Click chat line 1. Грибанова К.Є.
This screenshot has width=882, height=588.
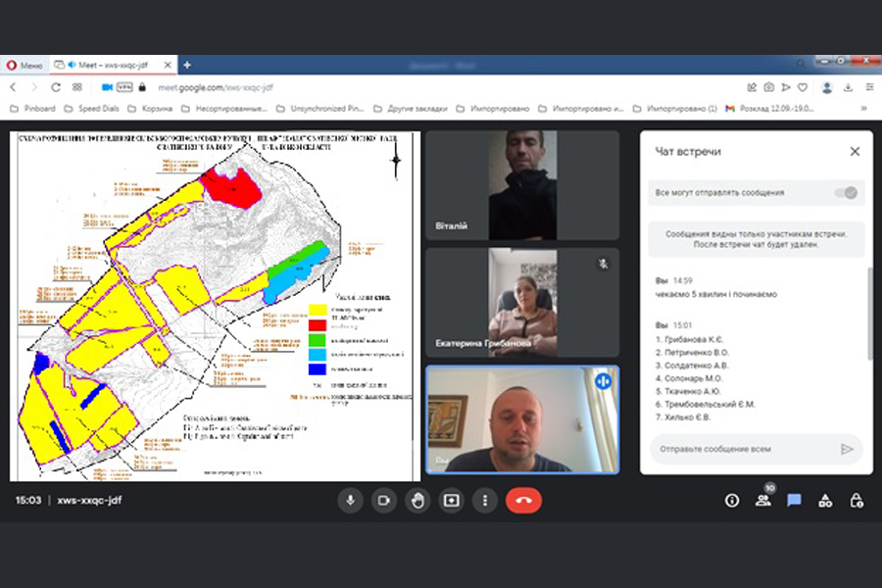(690, 339)
